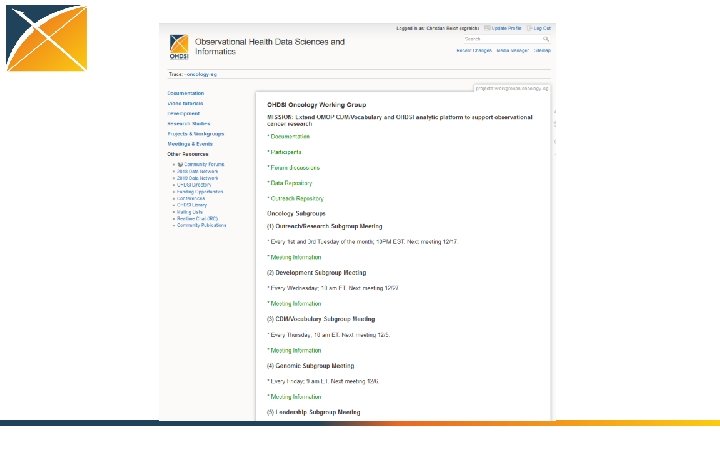Open the OHDSI Directory sidebar link
The height and width of the screenshot is (450, 720).
[194, 185]
